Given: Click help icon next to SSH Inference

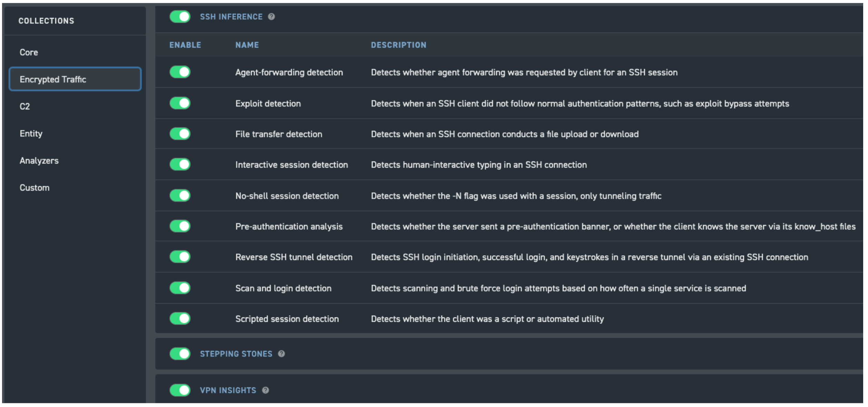Looking at the screenshot, I should tap(272, 17).
